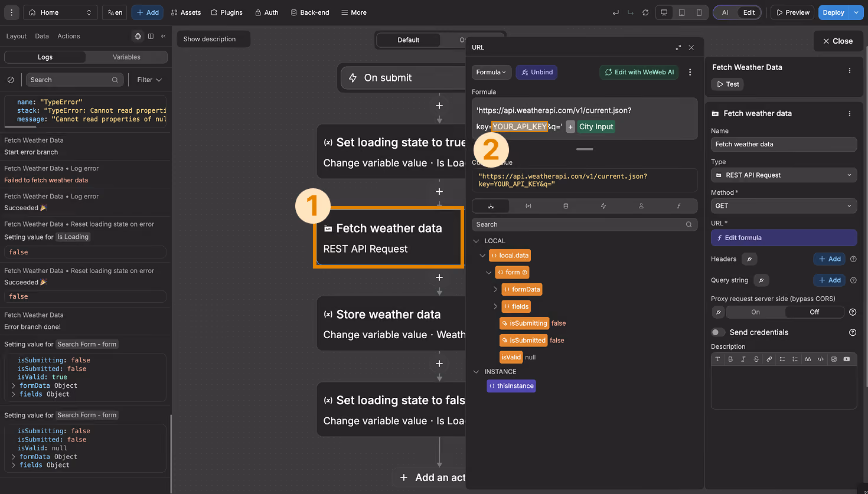The image size is (868, 494).
Task: Click the split panel layout icon
Action: (x=151, y=36)
